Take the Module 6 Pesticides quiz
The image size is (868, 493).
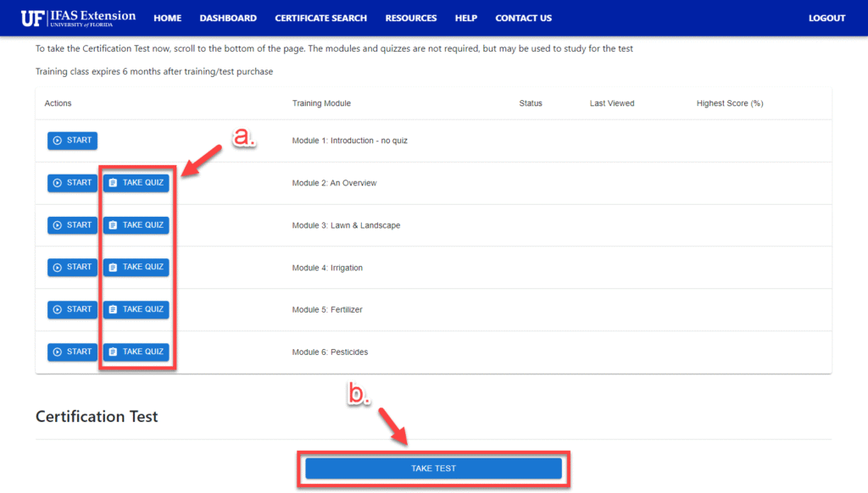click(x=136, y=352)
